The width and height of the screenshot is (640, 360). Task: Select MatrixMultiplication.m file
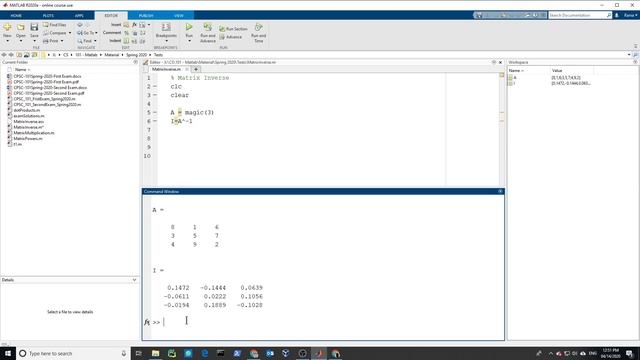click(34, 133)
